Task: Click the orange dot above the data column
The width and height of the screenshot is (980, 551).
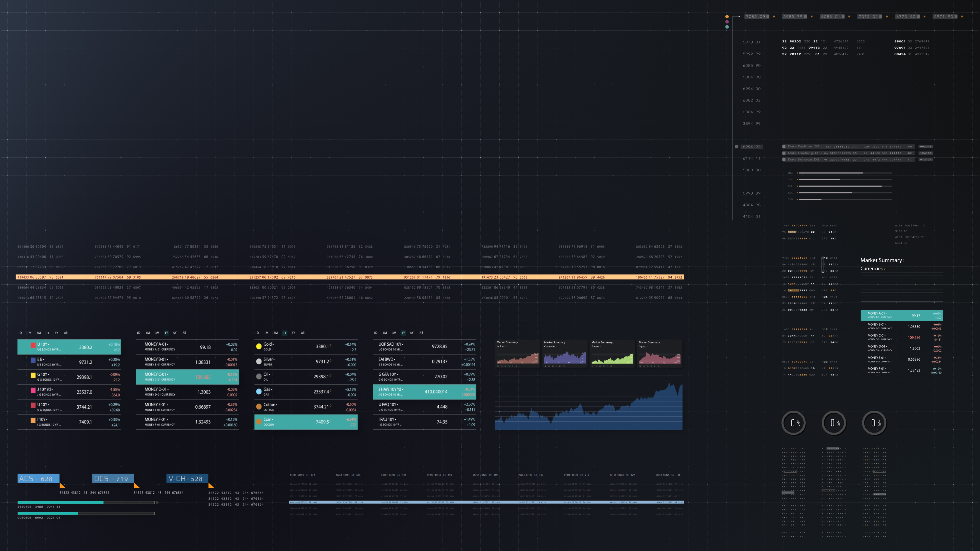Action: pos(727,17)
